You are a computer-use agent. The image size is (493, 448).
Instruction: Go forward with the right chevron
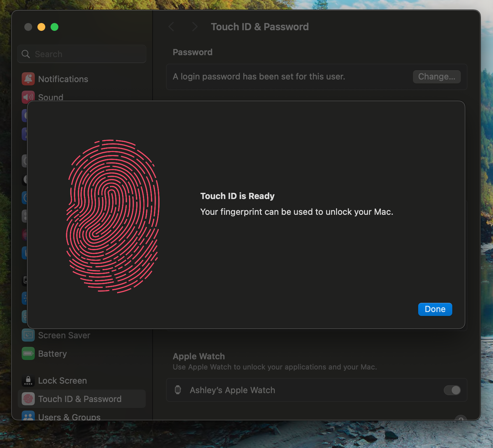195,27
